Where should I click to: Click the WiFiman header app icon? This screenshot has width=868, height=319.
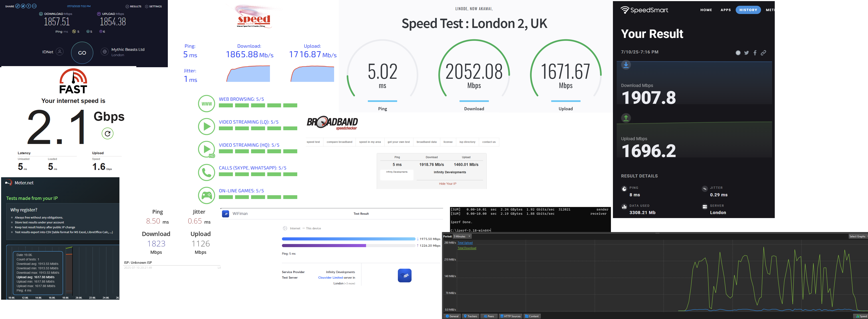(226, 214)
